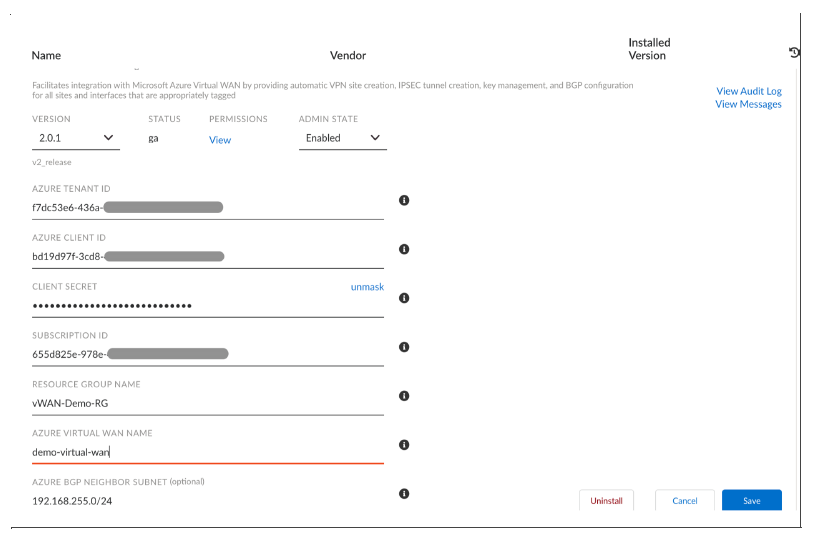Click the Client Secret info icon
Screen dimensions: 819x545
point(404,298)
